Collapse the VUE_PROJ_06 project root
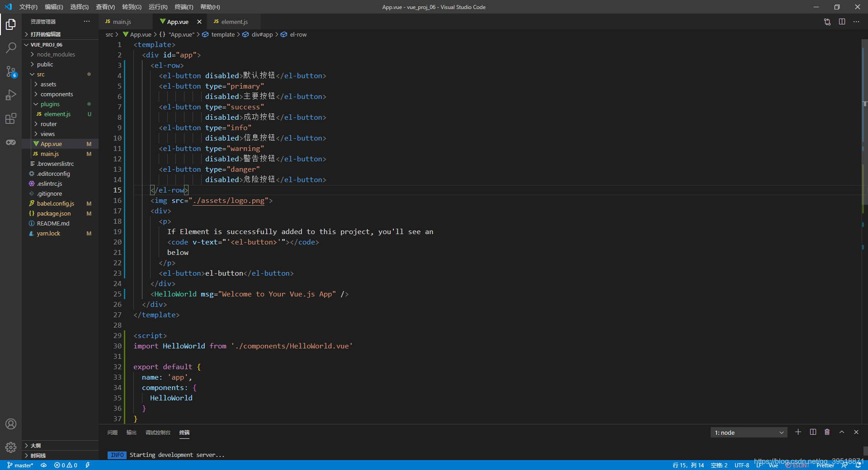The image size is (868, 470). [x=60, y=45]
